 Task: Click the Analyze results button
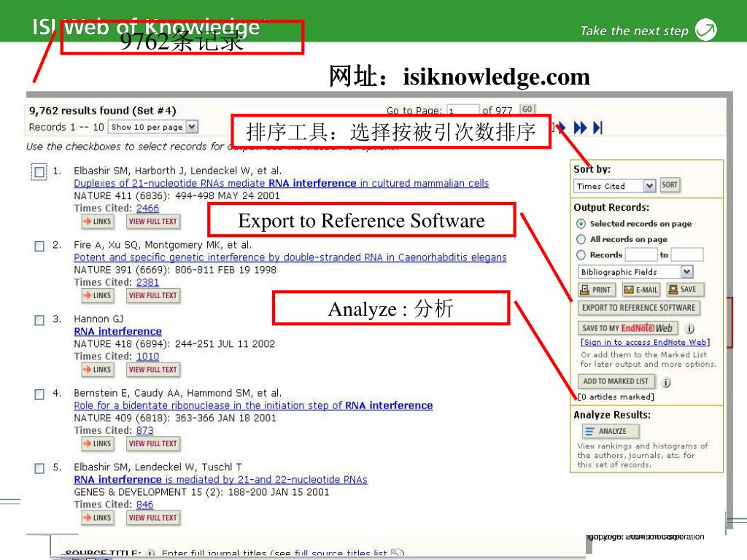610,431
